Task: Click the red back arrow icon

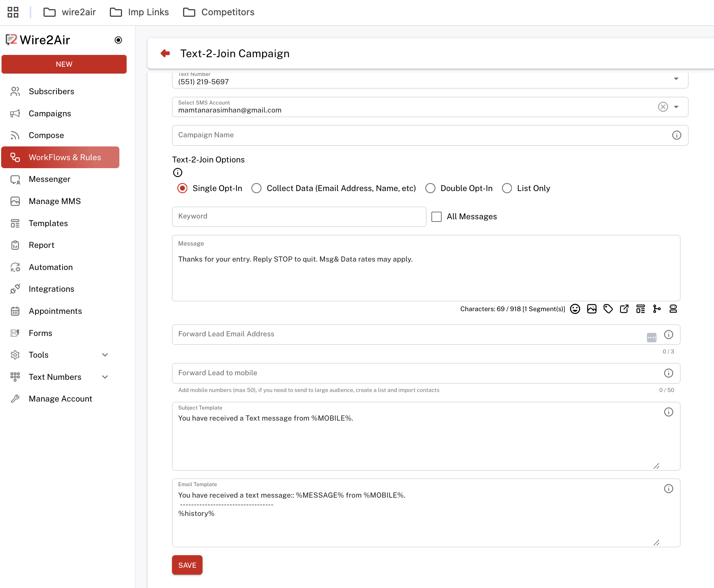Action: click(165, 53)
